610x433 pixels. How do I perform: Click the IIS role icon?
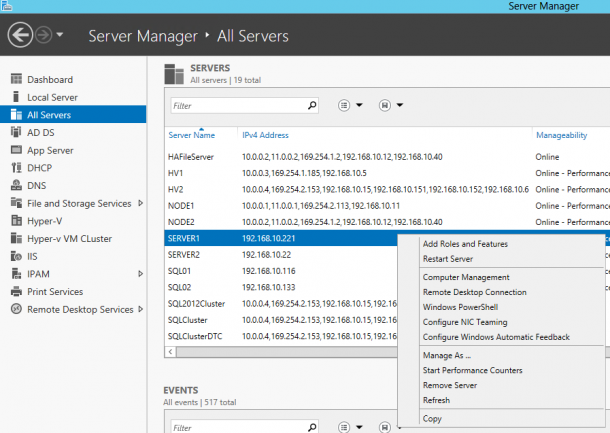click(x=16, y=256)
